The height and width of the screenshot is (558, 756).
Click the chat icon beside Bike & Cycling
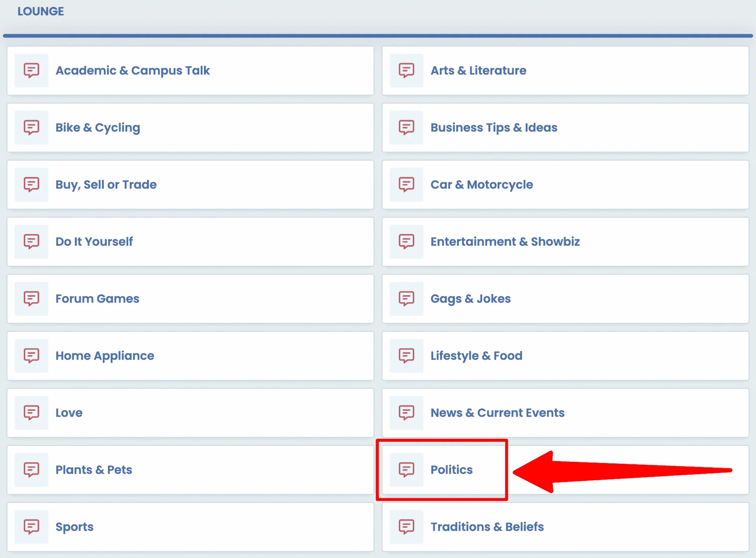(x=31, y=128)
